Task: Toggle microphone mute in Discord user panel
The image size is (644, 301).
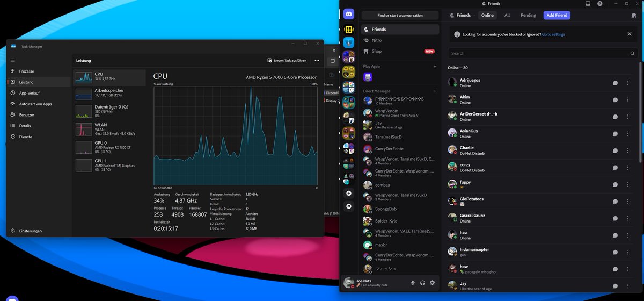Action: [x=413, y=283]
